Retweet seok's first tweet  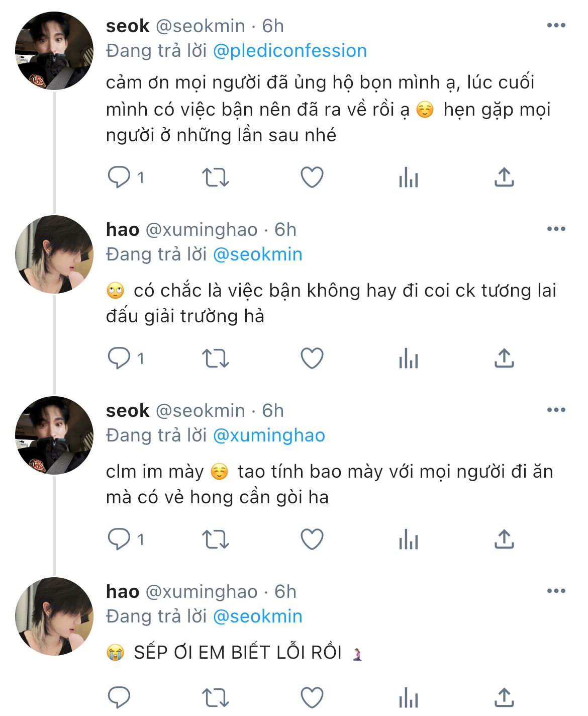215,177
